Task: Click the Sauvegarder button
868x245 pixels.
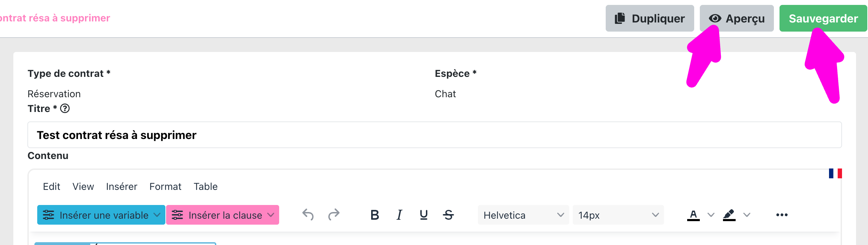Action: (823, 18)
